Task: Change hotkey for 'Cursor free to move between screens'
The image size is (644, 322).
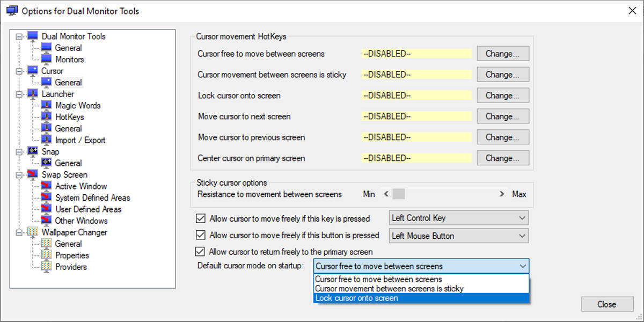Action: (x=502, y=54)
